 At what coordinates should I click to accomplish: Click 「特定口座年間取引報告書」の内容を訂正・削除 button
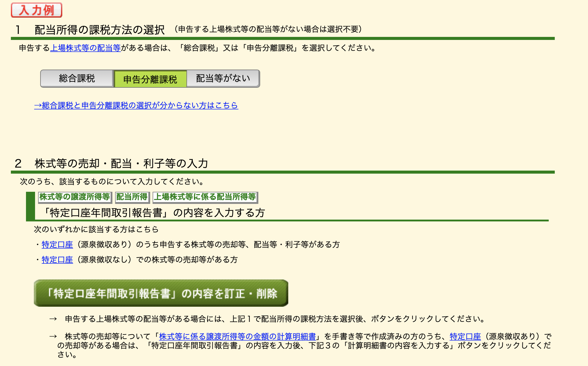tap(161, 293)
